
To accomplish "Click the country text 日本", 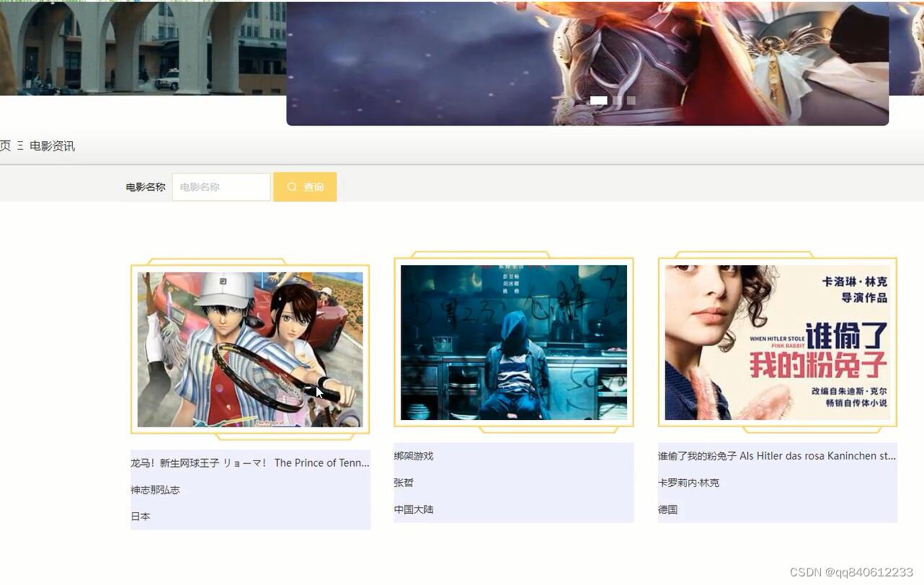I will (x=141, y=517).
